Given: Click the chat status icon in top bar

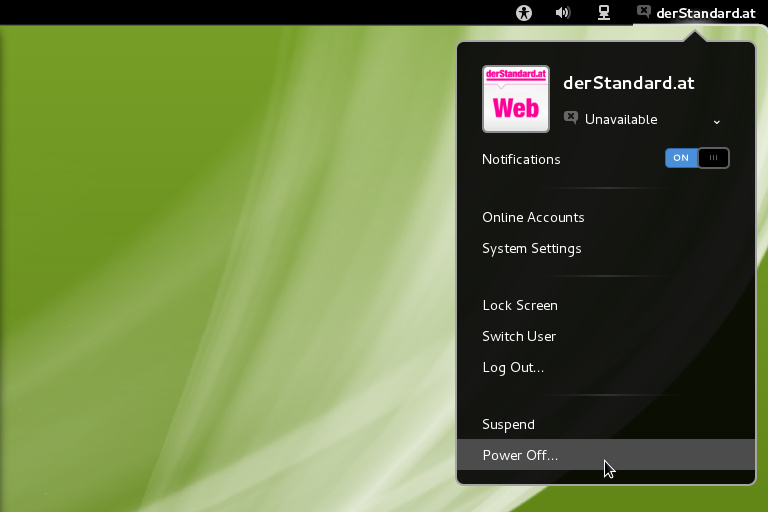Looking at the screenshot, I should (644, 11).
